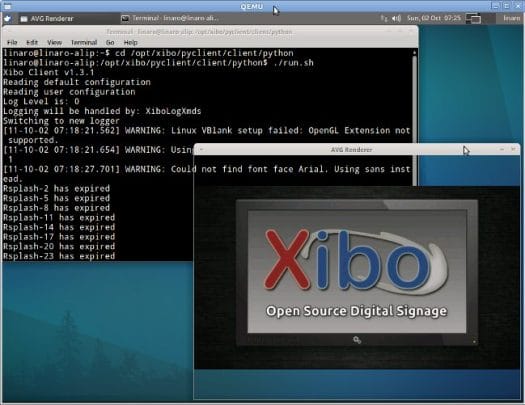The width and height of the screenshot is (525, 405).
Task: Click 'Rsplash-14 has expired' line
Action: pos(59,227)
